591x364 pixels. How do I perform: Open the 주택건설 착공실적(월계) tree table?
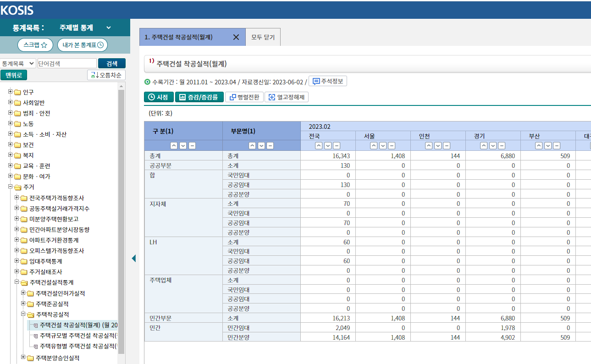point(78,325)
